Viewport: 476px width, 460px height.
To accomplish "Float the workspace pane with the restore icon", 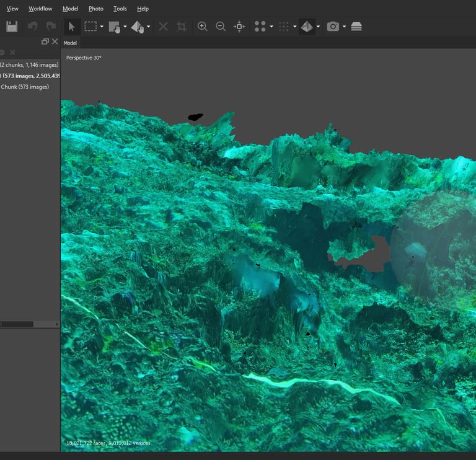I will 45,42.
